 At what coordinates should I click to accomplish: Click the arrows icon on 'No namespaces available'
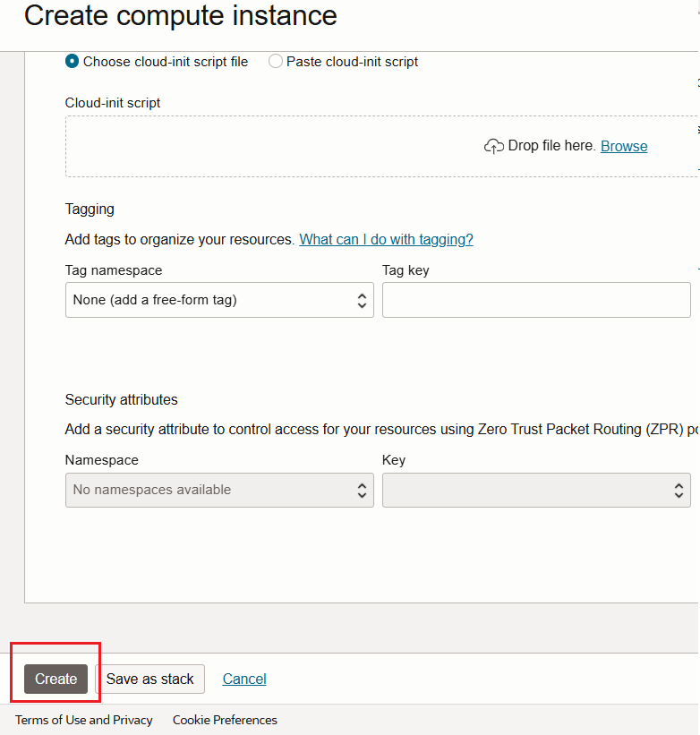[x=362, y=491]
